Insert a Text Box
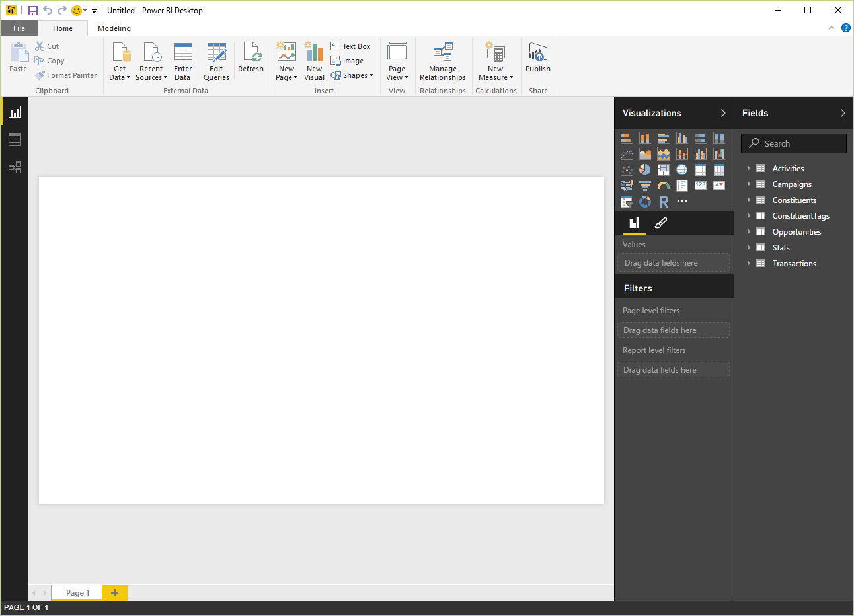The image size is (854, 616). coord(350,46)
